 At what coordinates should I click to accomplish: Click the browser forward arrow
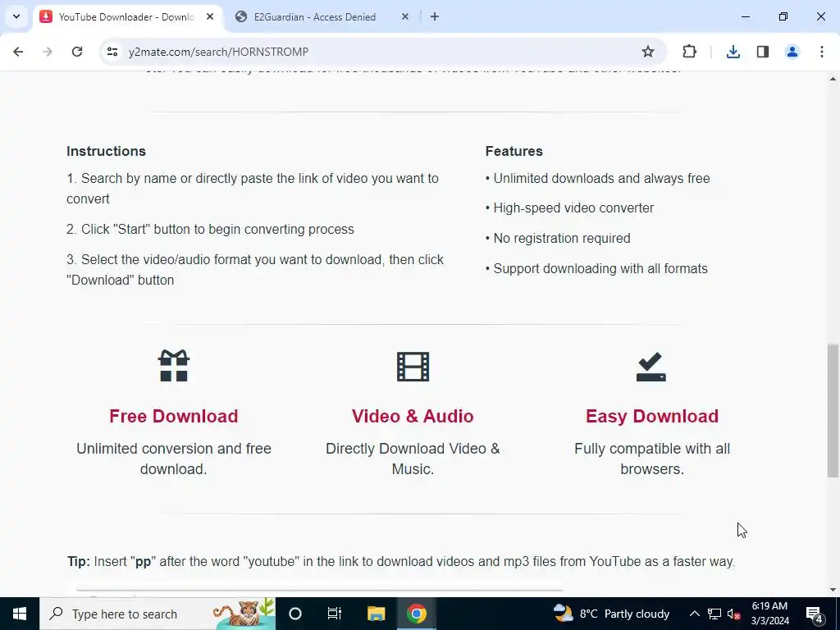[x=48, y=52]
